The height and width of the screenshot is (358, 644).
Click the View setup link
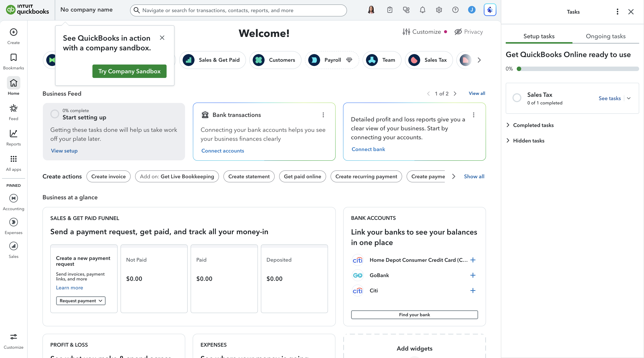[x=64, y=151]
